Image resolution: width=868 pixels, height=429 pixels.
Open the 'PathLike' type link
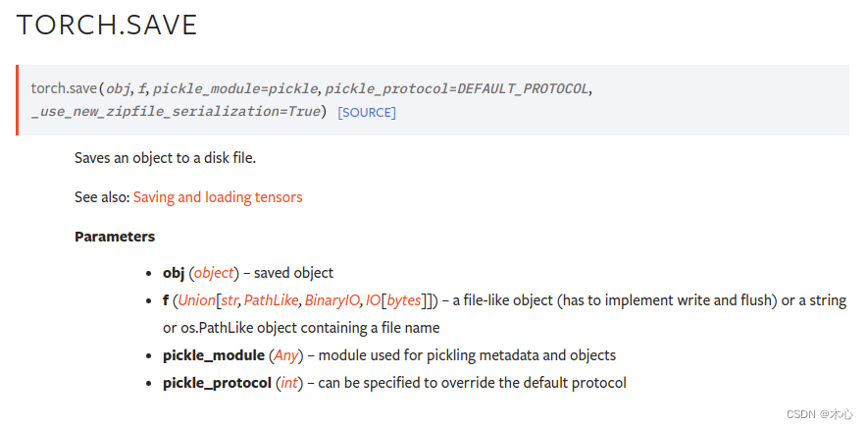[x=271, y=300]
